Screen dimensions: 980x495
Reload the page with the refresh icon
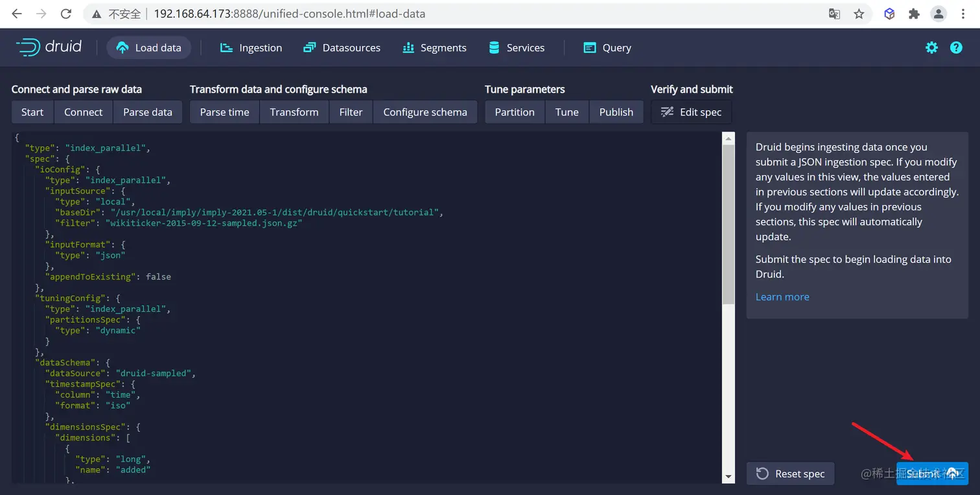[65, 14]
